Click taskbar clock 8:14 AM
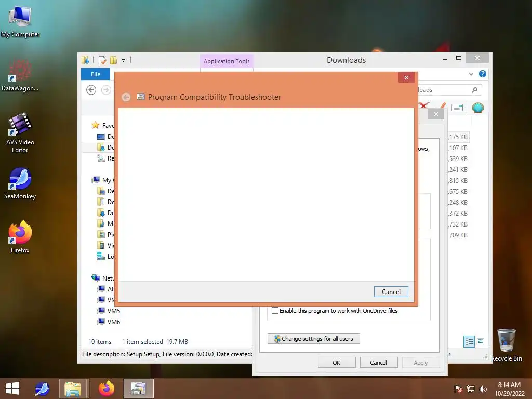Screen dimensions: 532x399 509,385
